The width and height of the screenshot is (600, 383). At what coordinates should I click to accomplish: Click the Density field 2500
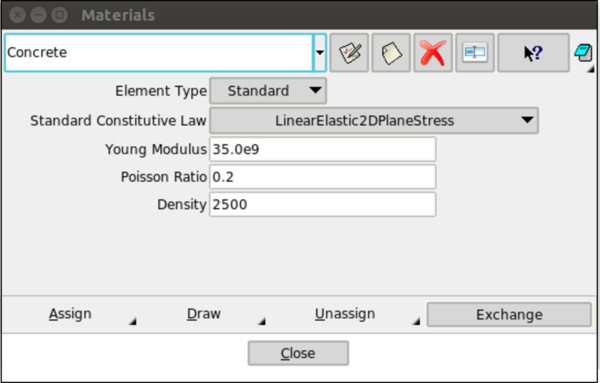[323, 204]
